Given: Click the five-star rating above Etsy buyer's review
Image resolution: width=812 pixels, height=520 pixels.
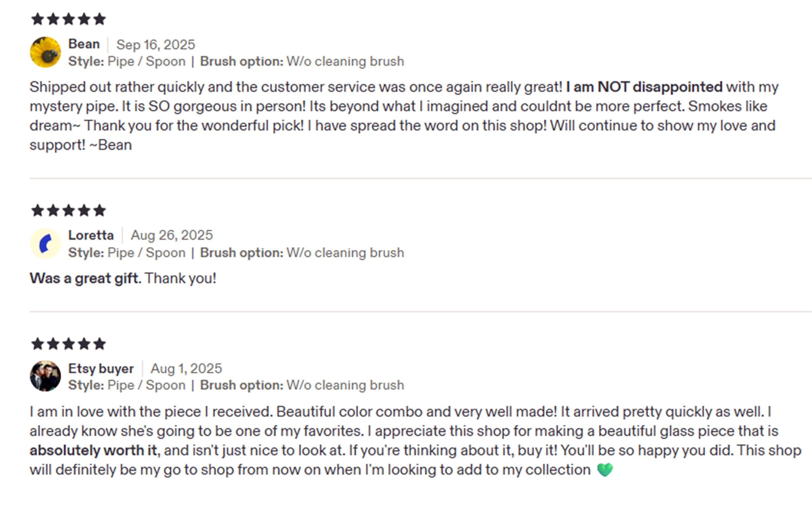Looking at the screenshot, I should tap(68, 344).
